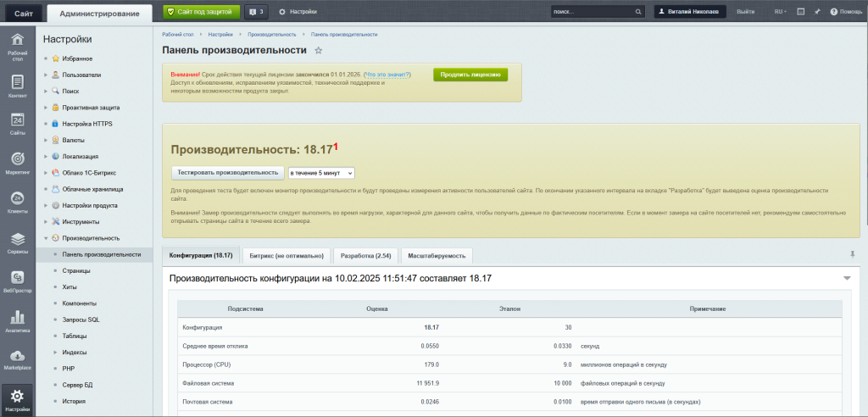Open RU language dropdown
Image resolution: width=868 pixels, height=417 pixels.
tap(781, 12)
